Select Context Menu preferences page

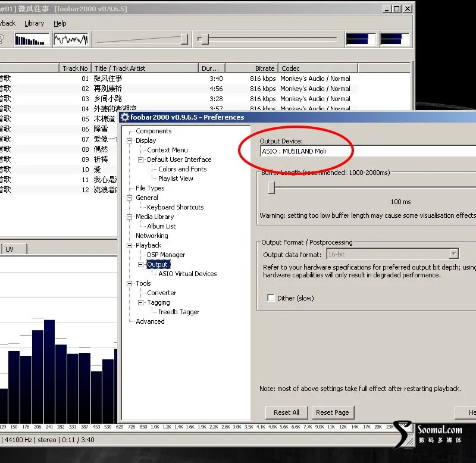point(167,150)
